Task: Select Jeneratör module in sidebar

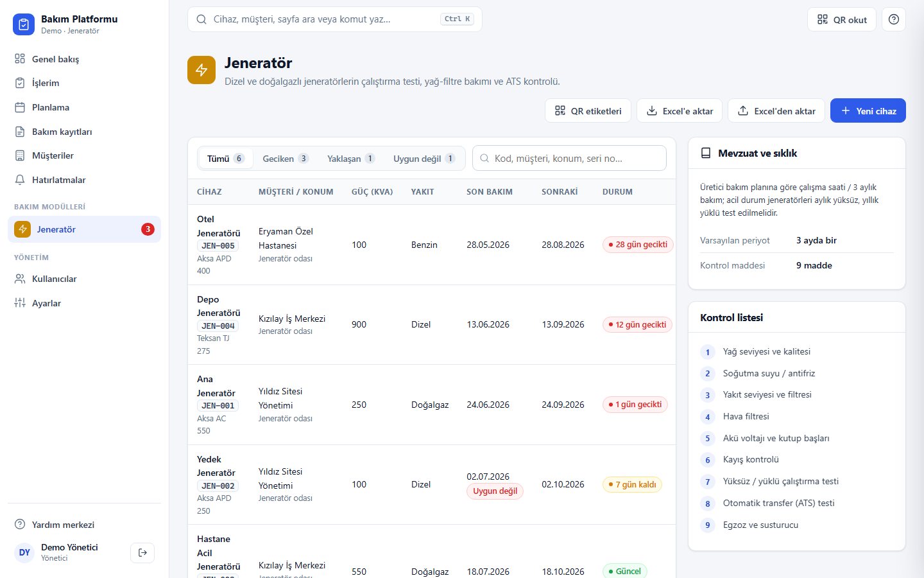Action: [84, 229]
